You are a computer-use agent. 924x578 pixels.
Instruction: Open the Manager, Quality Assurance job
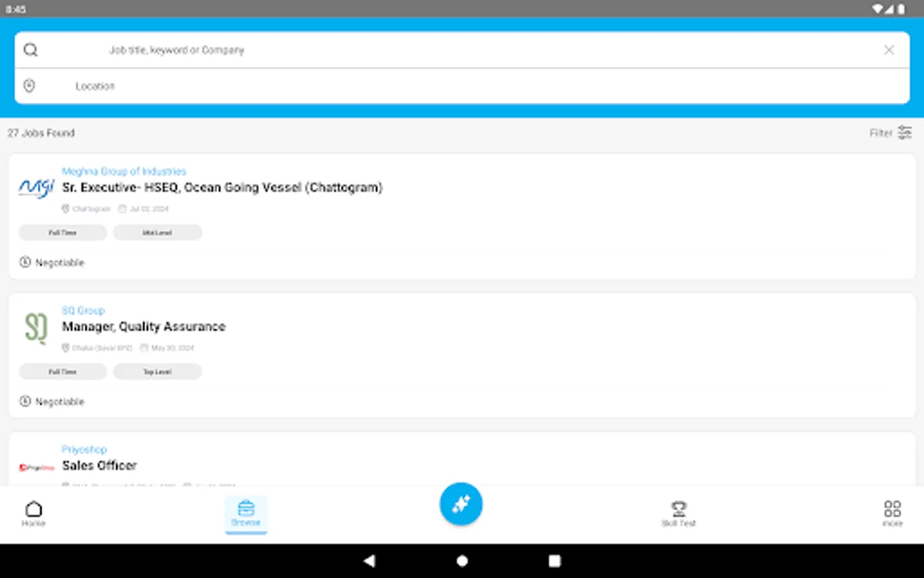pos(144,326)
